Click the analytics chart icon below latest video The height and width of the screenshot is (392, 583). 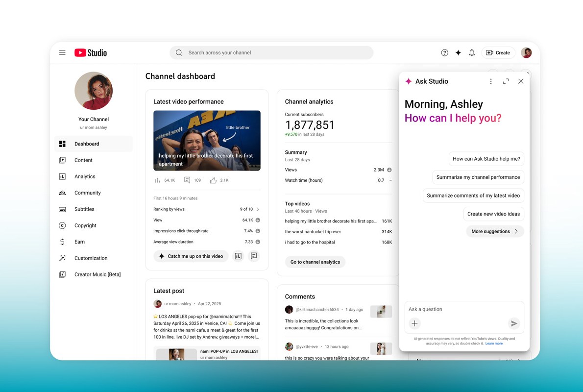(238, 256)
